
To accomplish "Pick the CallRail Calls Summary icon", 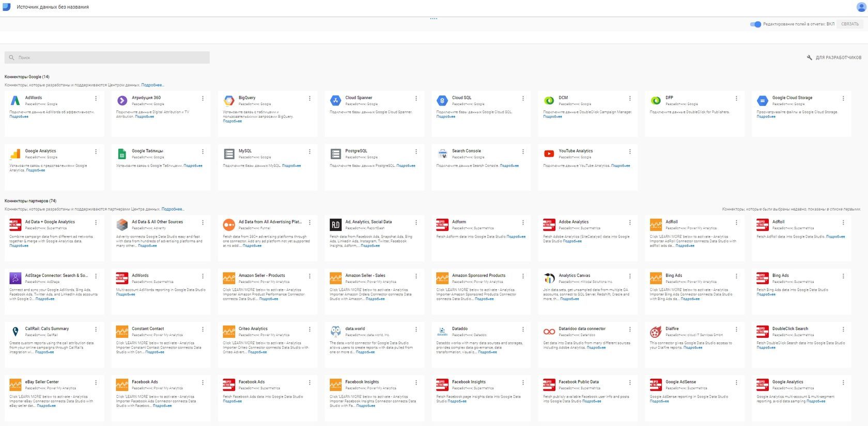I will (16, 332).
